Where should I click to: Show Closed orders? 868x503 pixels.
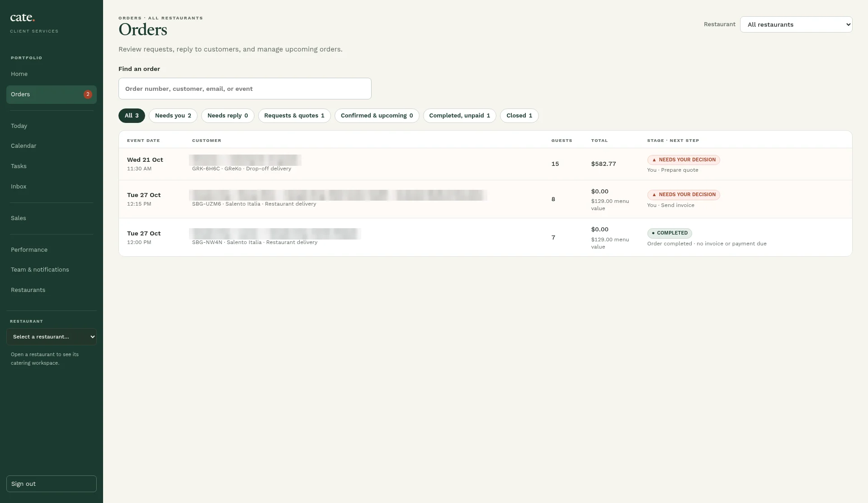coord(519,116)
